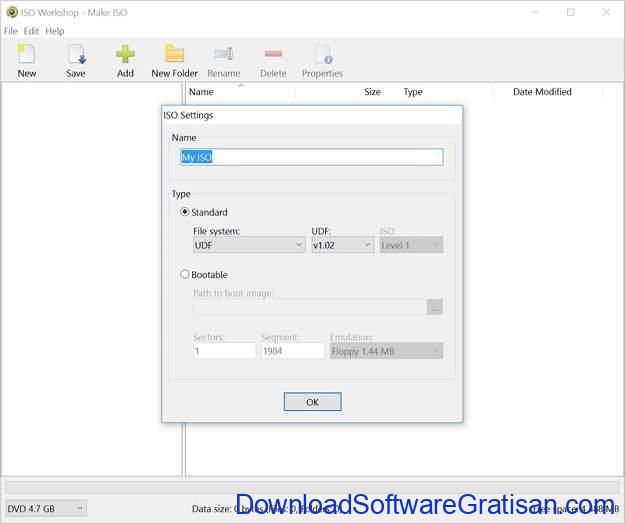The image size is (625, 524).
Task: Open the Properties toolbar icon
Action: coord(322,54)
